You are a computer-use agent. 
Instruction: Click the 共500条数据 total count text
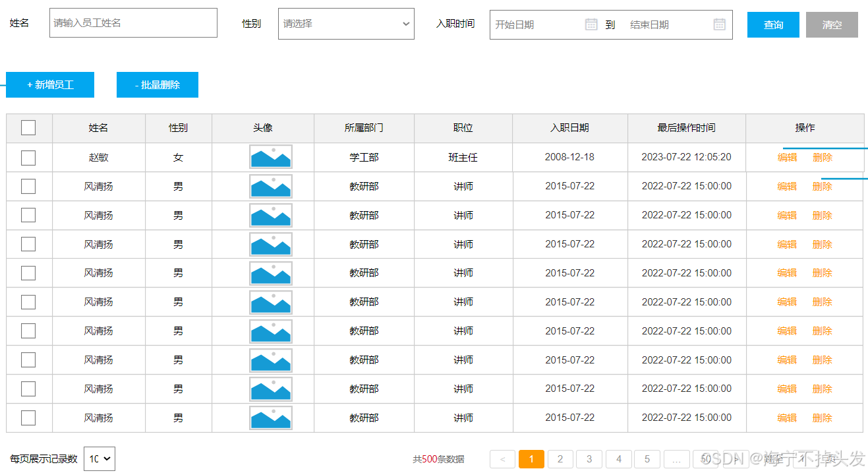pos(438,459)
